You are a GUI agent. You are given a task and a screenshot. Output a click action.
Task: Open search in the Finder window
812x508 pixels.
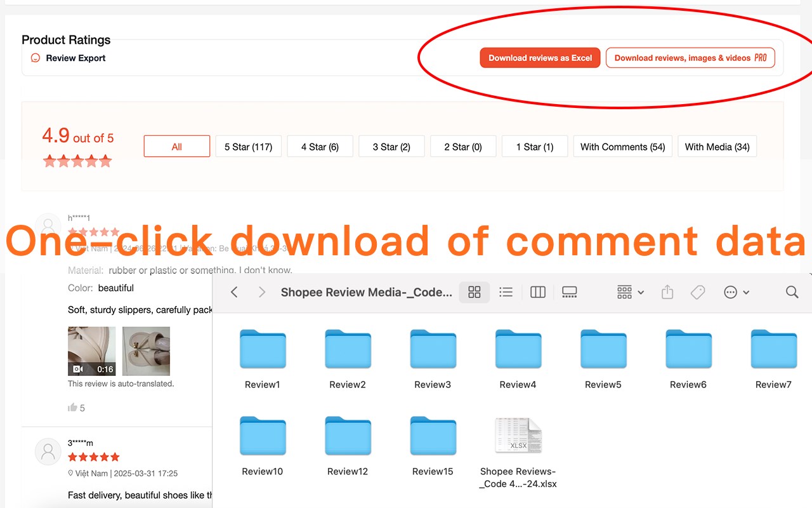(x=792, y=291)
